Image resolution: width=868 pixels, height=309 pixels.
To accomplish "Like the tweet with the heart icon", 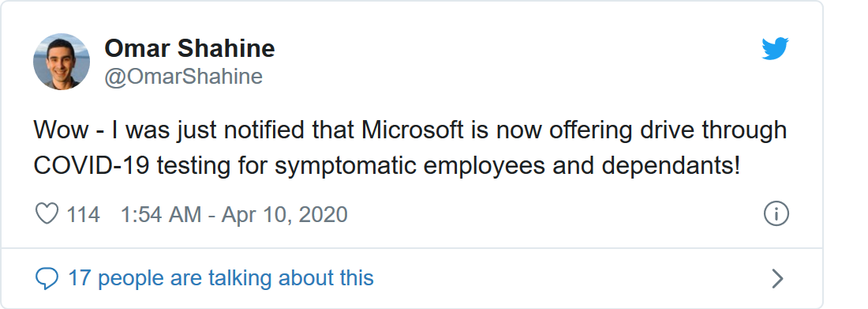I will pyautogui.click(x=47, y=213).
